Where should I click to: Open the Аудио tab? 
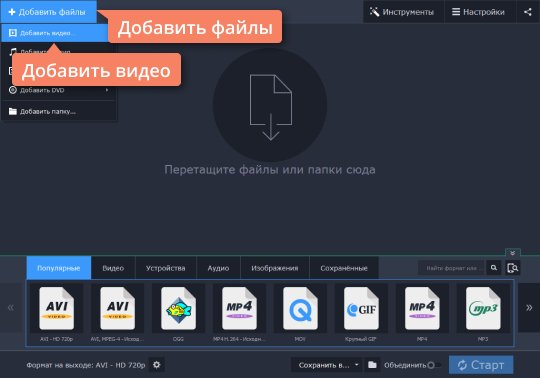pyautogui.click(x=218, y=268)
